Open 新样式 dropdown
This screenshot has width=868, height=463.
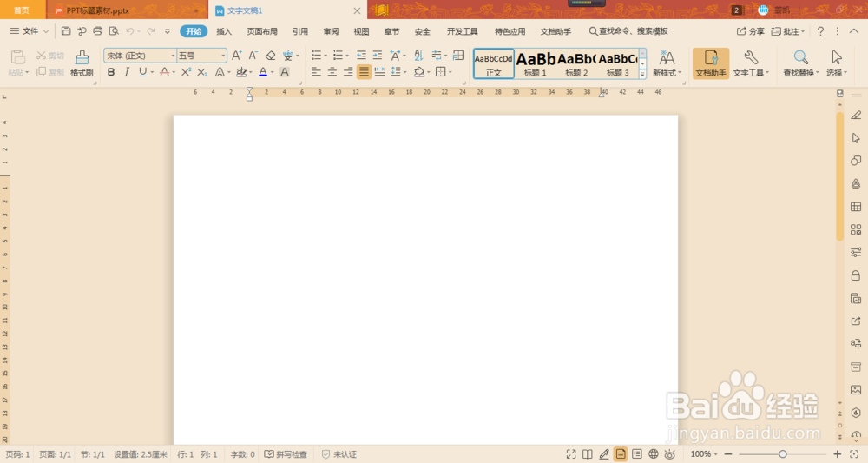[667, 63]
